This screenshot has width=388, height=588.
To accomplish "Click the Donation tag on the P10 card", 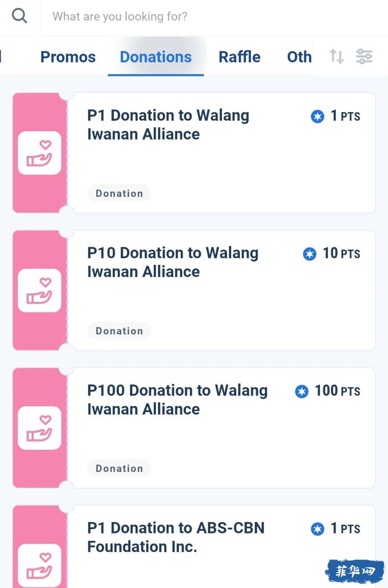I will (x=119, y=331).
